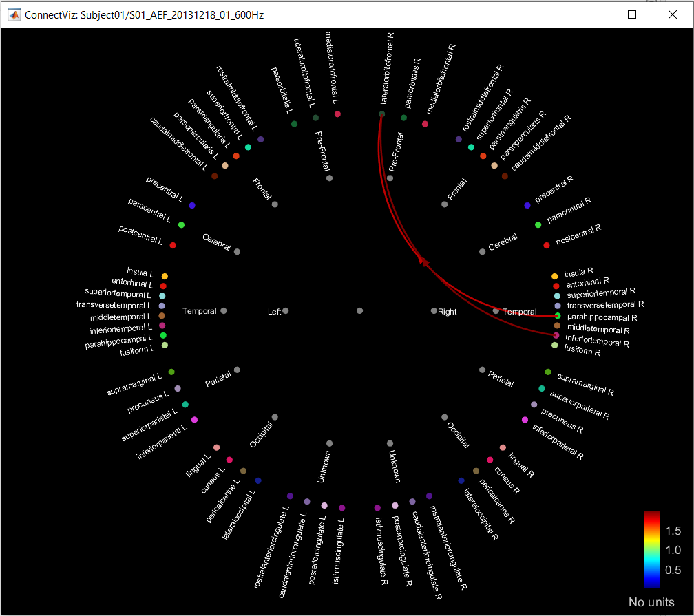Click the postcentral R red node

click(x=547, y=245)
